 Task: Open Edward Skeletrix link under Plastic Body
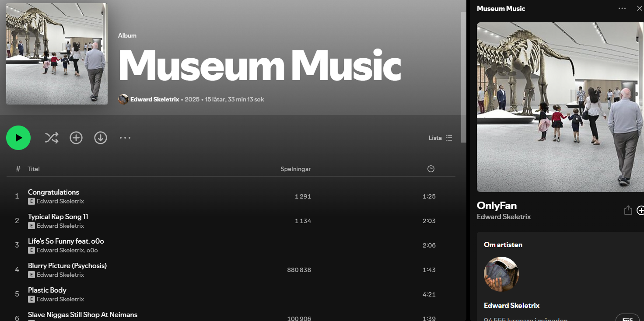click(60, 299)
